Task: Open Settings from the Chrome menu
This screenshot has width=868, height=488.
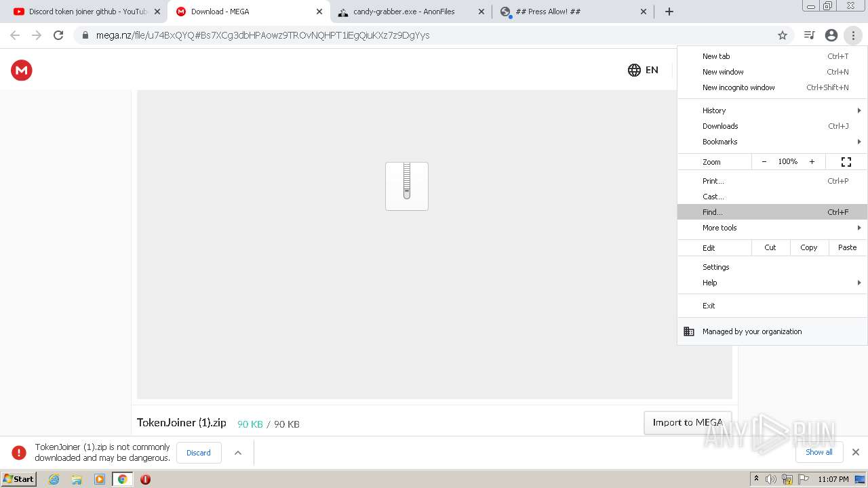Action: click(x=772, y=267)
